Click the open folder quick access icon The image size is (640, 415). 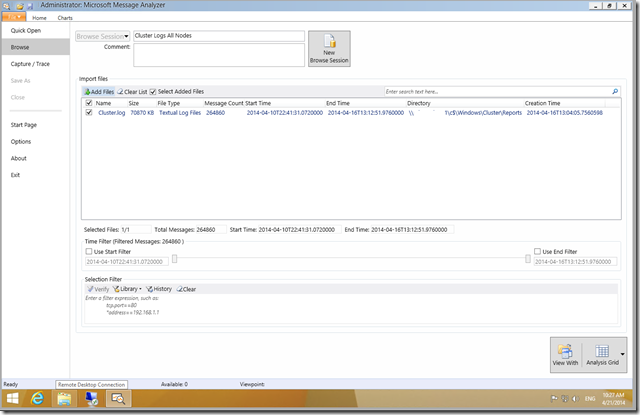20,6
